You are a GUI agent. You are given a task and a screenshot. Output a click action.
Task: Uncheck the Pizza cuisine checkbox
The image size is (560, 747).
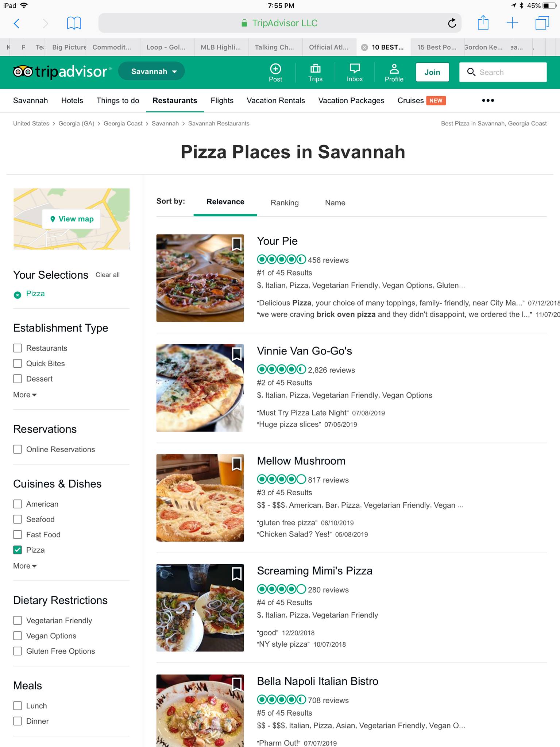point(18,550)
